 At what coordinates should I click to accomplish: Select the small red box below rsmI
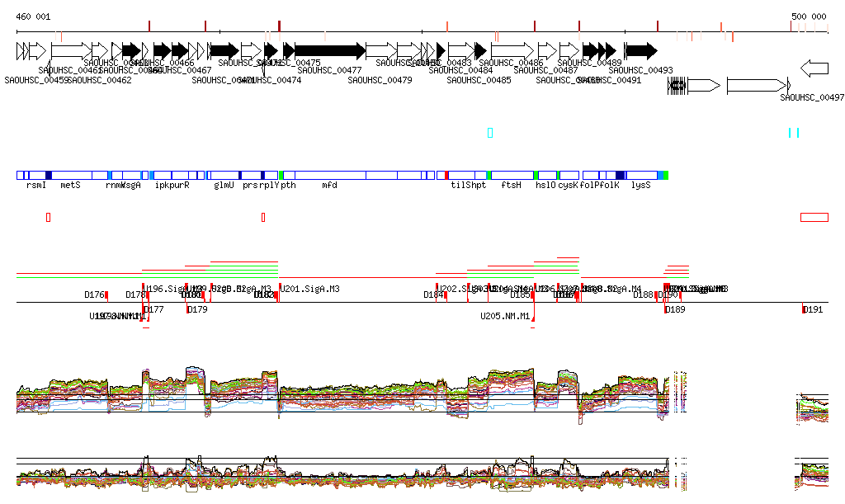coord(49,217)
